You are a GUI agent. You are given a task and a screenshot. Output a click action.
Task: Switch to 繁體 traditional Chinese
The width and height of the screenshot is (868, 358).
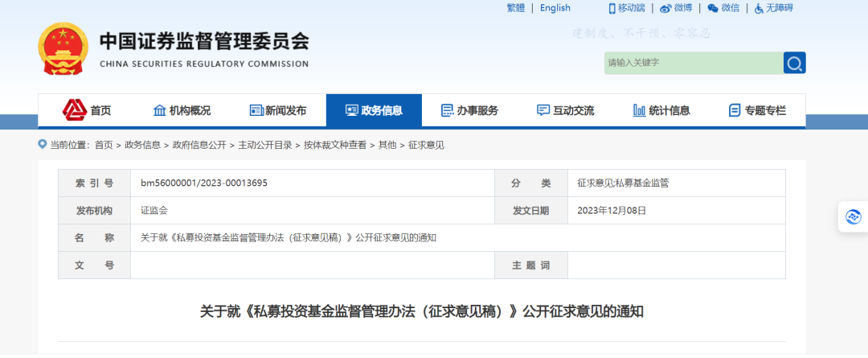(515, 8)
